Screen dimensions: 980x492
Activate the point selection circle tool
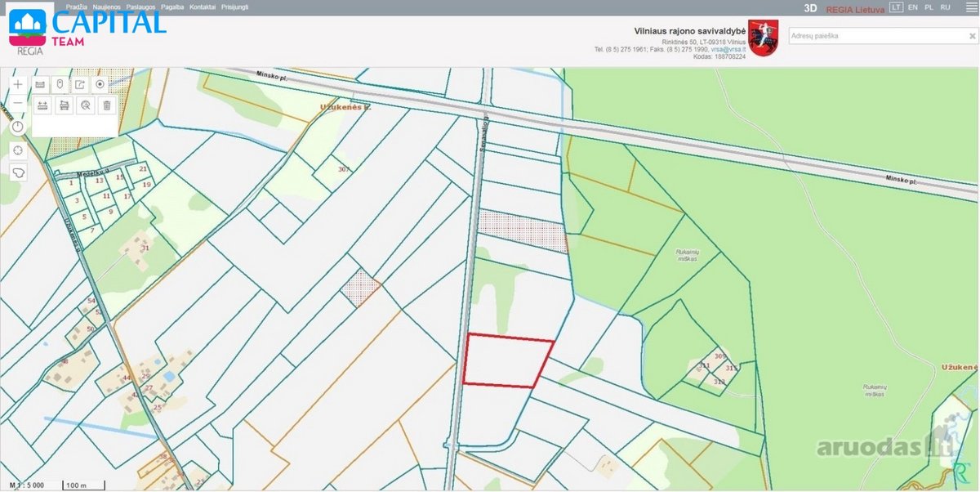pos(100,84)
